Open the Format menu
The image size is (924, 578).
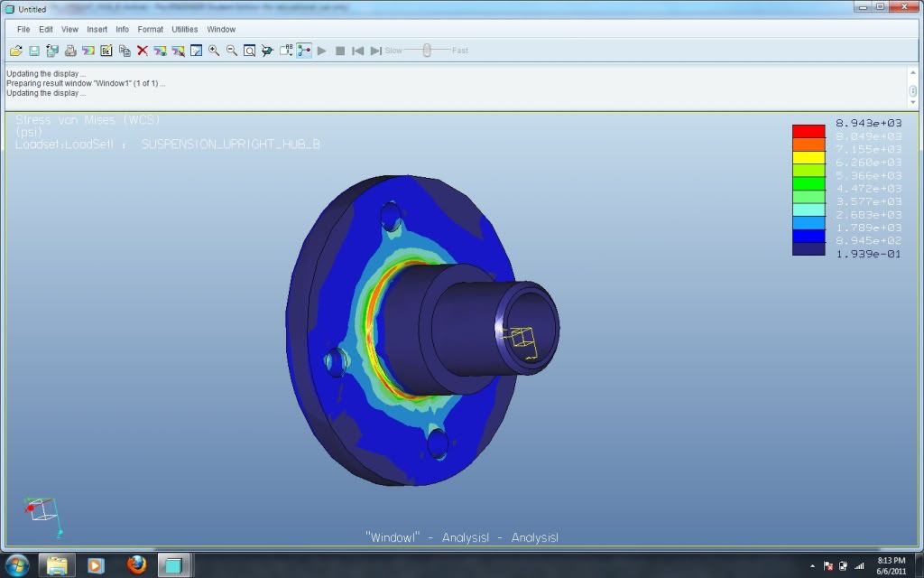coord(150,29)
